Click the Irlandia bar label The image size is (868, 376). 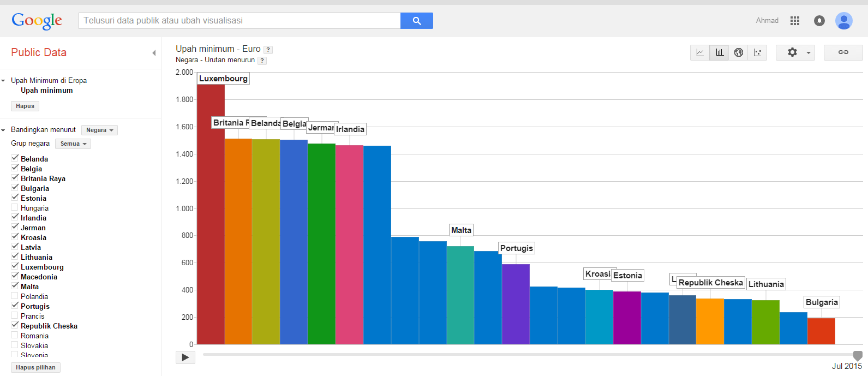pyautogui.click(x=350, y=129)
